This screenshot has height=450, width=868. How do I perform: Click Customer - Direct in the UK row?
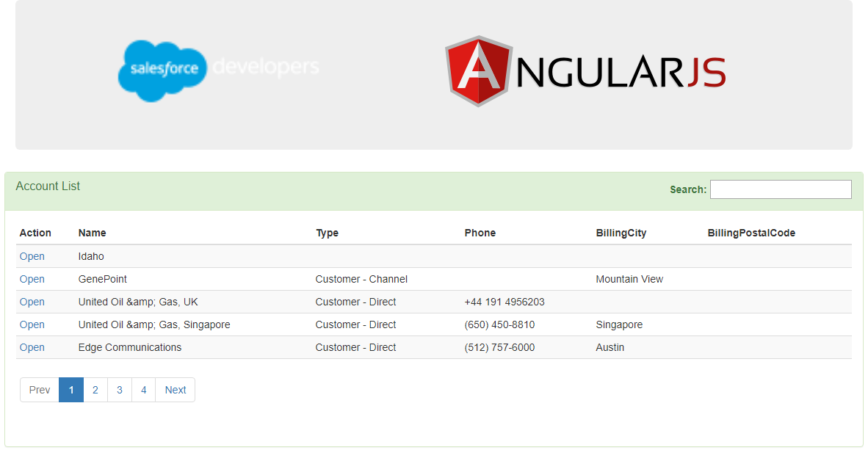click(x=355, y=302)
